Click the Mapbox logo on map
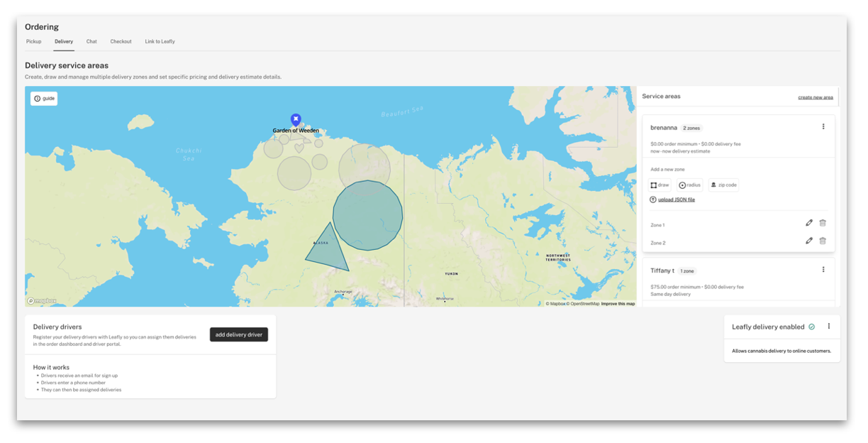Screen dimensions: 868x443 coord(43,301)
